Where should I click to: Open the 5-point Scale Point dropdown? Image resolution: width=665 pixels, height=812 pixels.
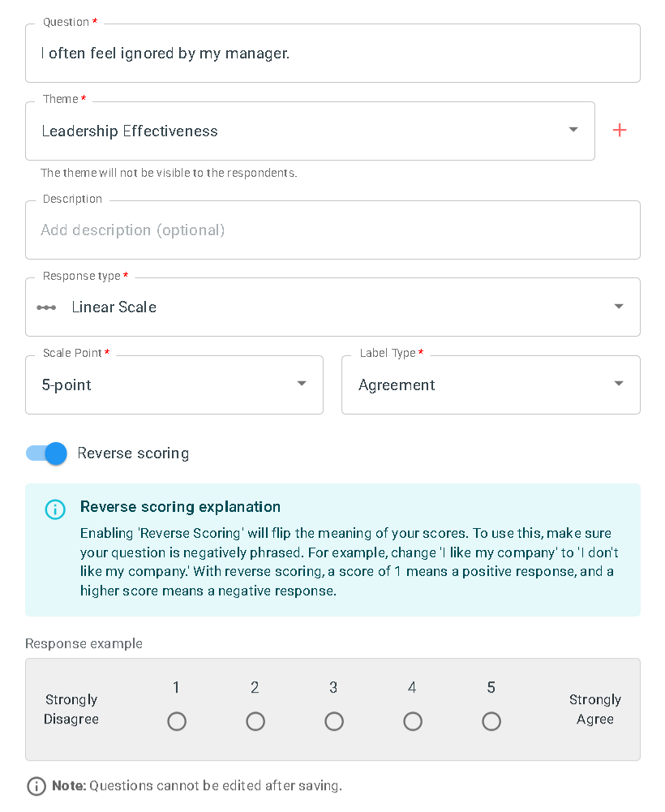point(174,385)
